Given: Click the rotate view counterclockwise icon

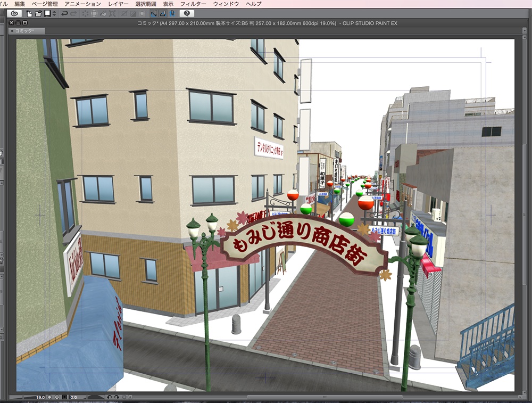Looking at the screenshot, I should point(110,397).
